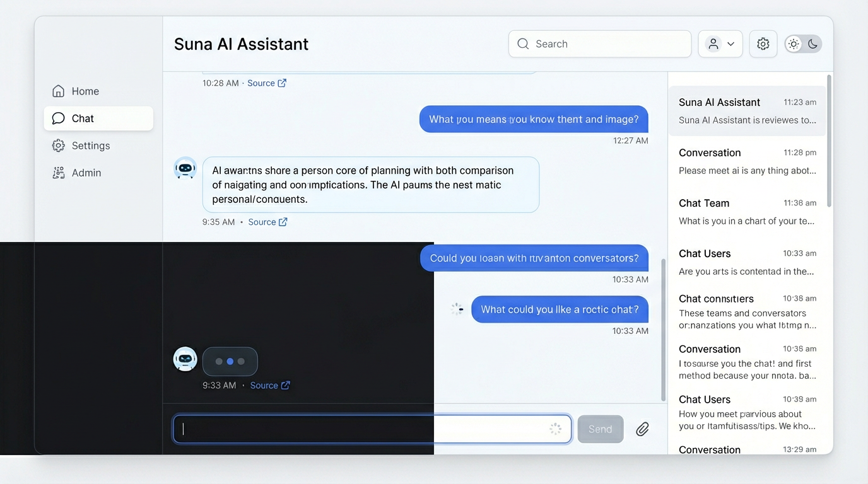Select the Chat tab in sidebar
The width and height of the screenshot is (868, 484).
click(x=98, y=118)
